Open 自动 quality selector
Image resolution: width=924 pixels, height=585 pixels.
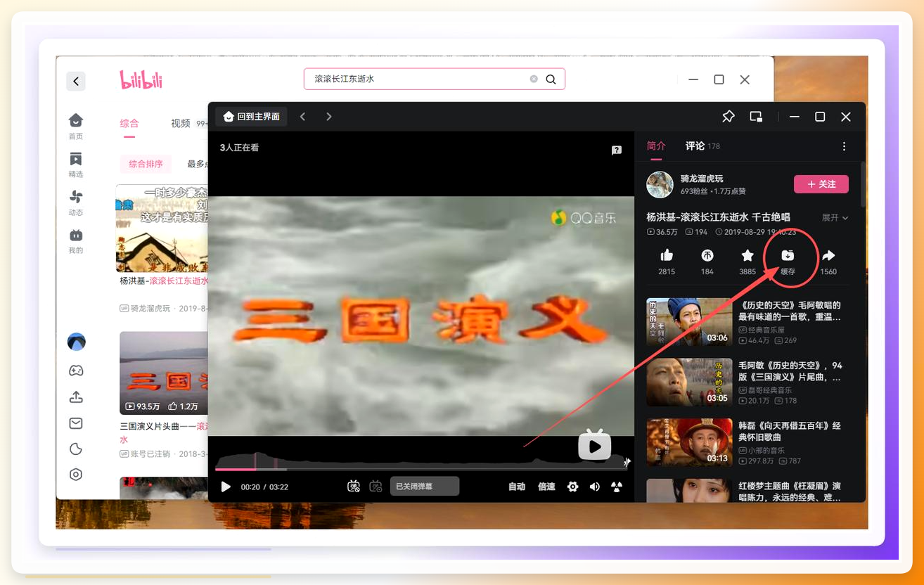[517, 487]
